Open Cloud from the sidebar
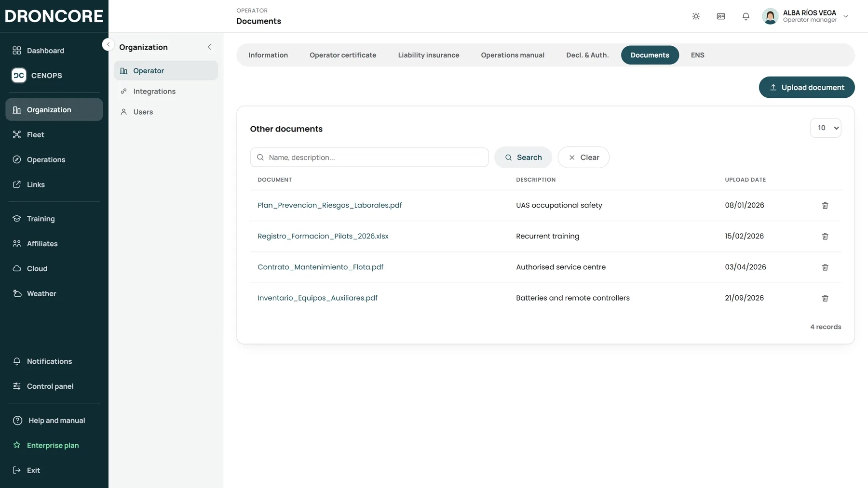 [54, 269]
